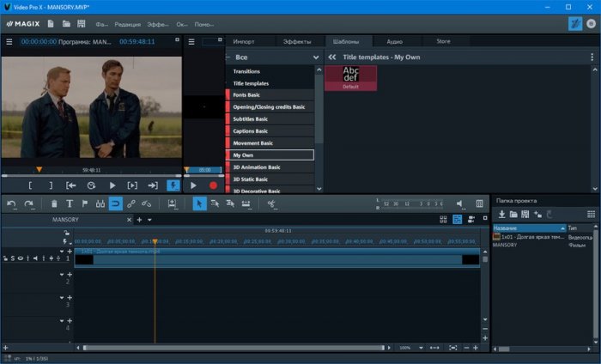
Task: Click the import arrow in the project folder panel
Action: click(501, 214)
